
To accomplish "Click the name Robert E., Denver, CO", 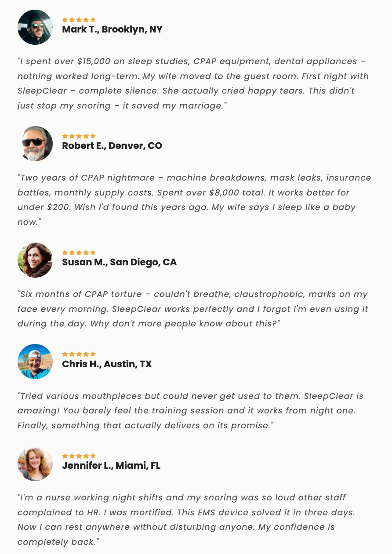I will click(x=112, y=146).
